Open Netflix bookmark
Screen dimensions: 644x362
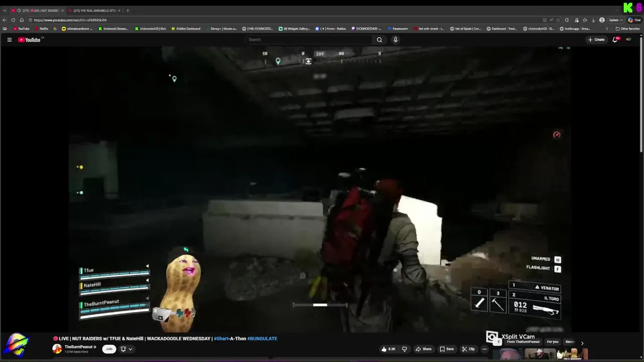click(41, 29)
